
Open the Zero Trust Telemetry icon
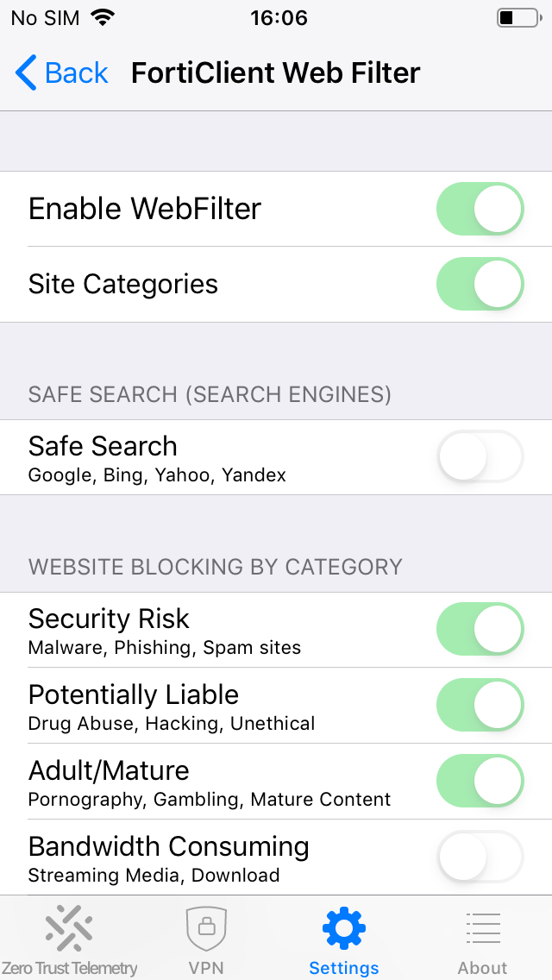click(69, 928)
